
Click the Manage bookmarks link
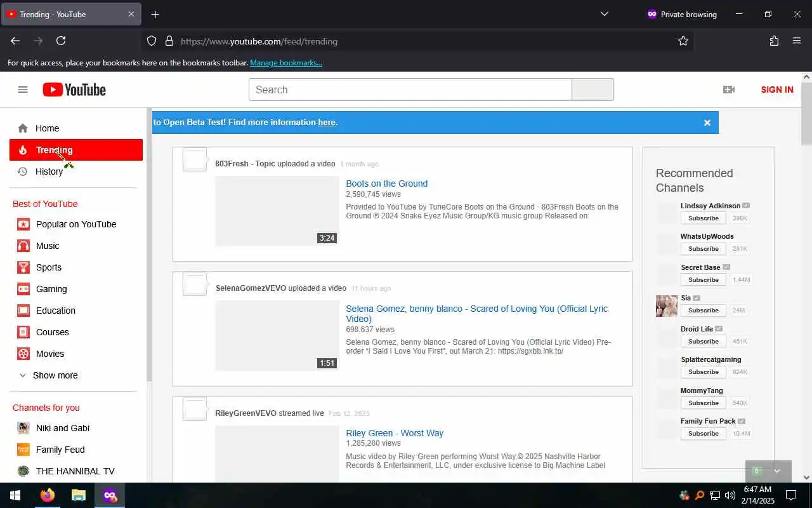(x=286, y=63)
